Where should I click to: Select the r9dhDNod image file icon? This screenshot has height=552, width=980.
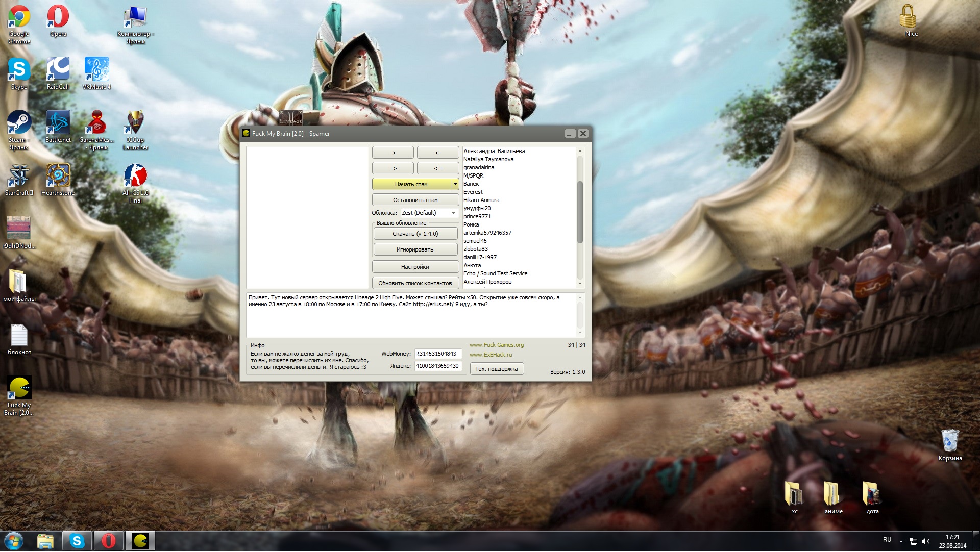[19, 233]
